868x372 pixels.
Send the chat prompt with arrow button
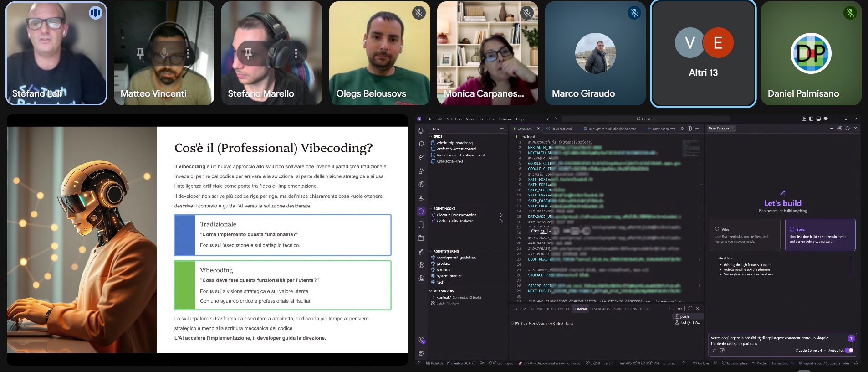[x=851, y=338]
